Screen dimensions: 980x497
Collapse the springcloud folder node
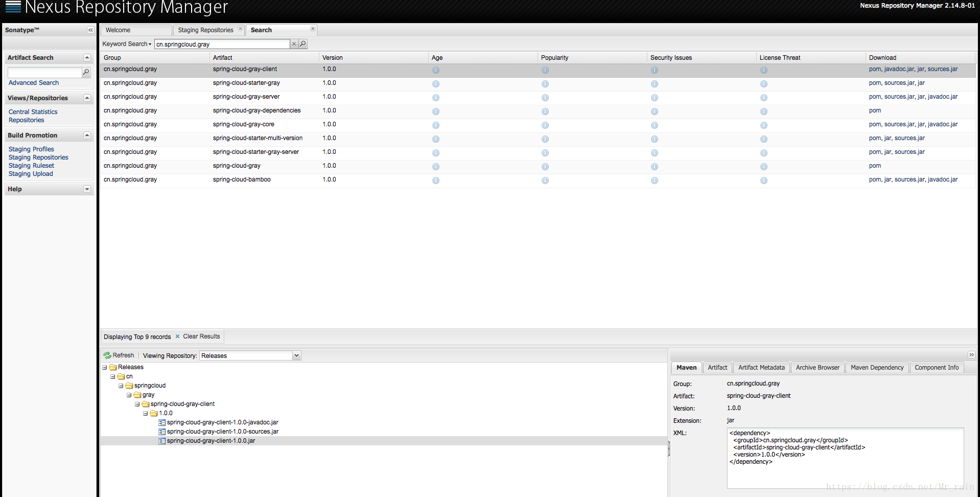(x=121, y=386)
